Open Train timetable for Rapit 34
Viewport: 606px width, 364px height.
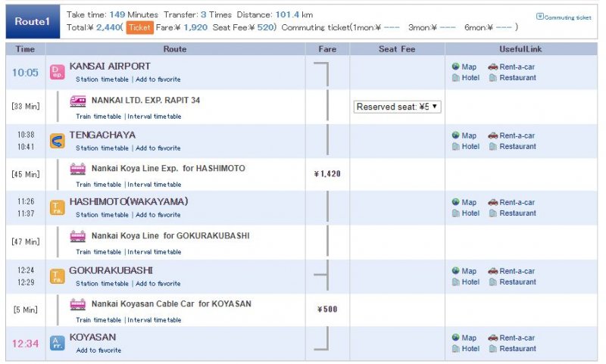98,117
